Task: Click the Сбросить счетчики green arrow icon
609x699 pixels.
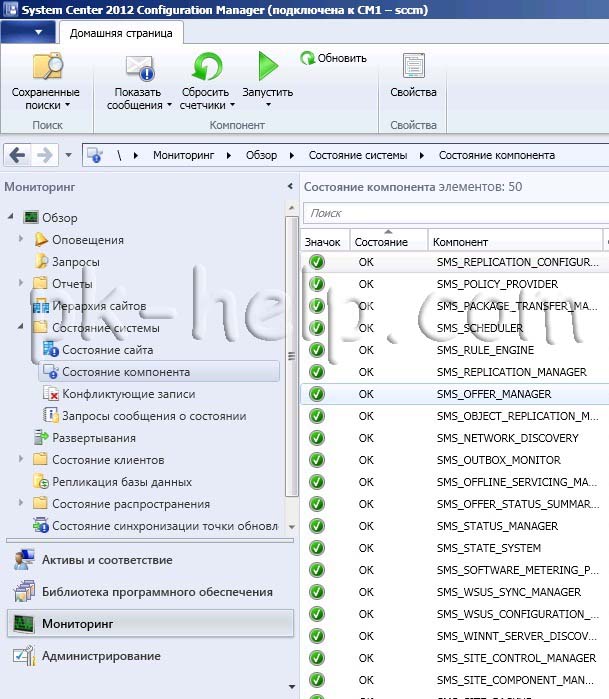Action: click(207, 67)
